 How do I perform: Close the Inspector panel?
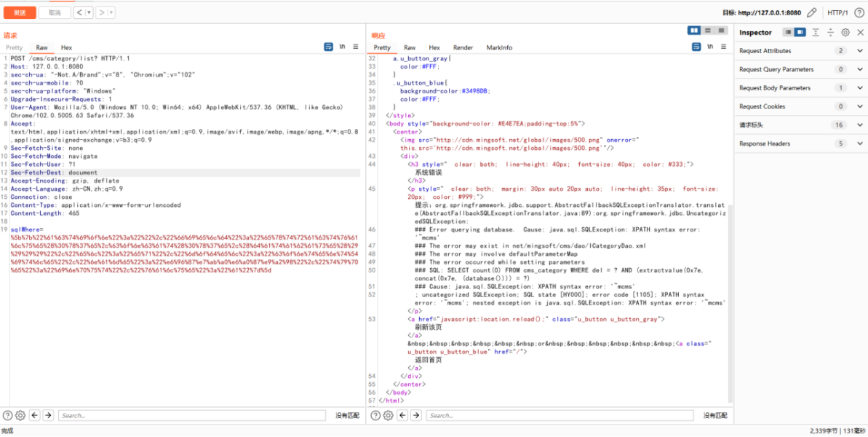point(860,33)
